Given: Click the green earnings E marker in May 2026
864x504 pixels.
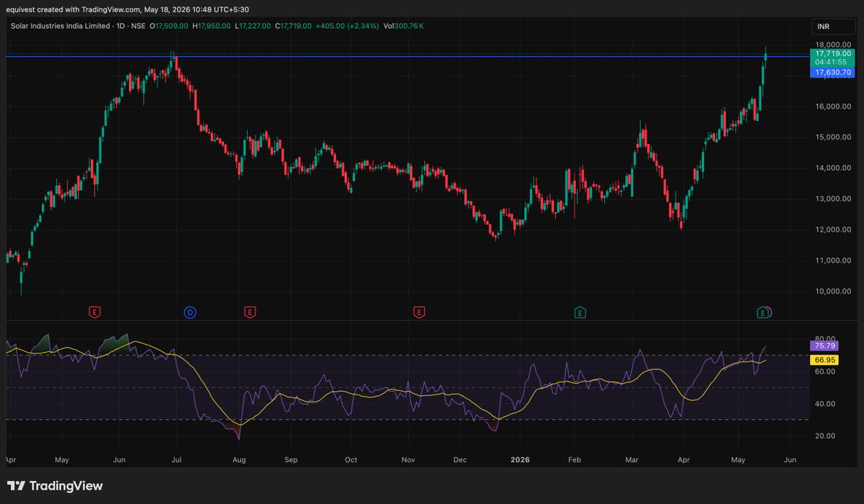Looking at the screenshot, I should pos(762,312).
